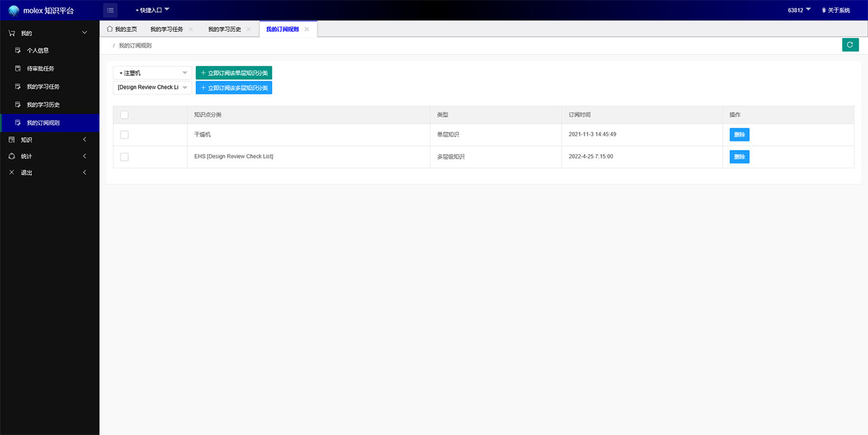This screenshot has width=868, height=435.
Task: Open 关于系统 in the top bar
Action: tap(835, 10)
